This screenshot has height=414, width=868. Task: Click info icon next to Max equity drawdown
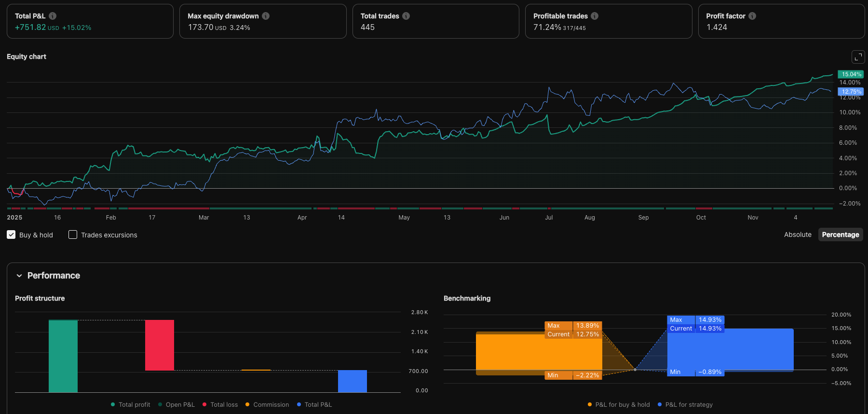266,16
